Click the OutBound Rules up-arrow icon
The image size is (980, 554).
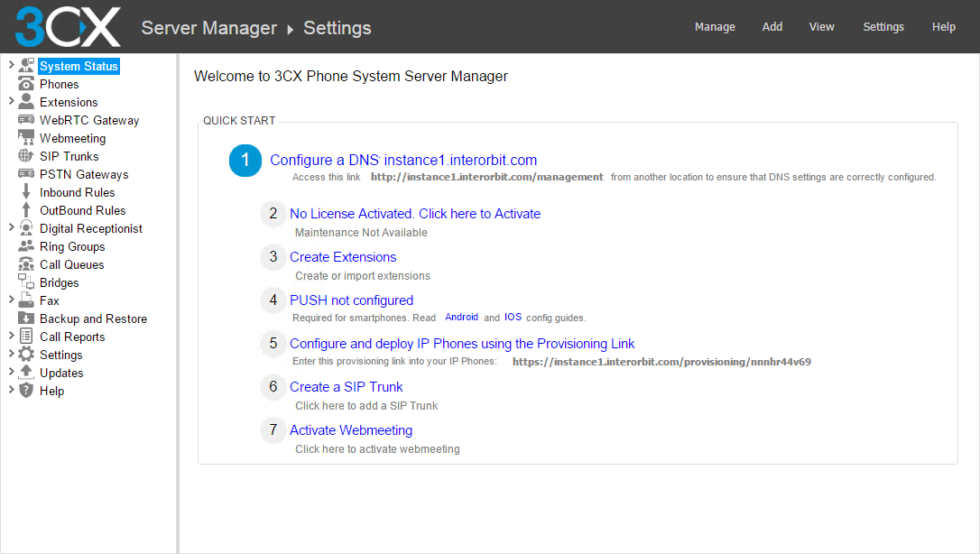26,210
